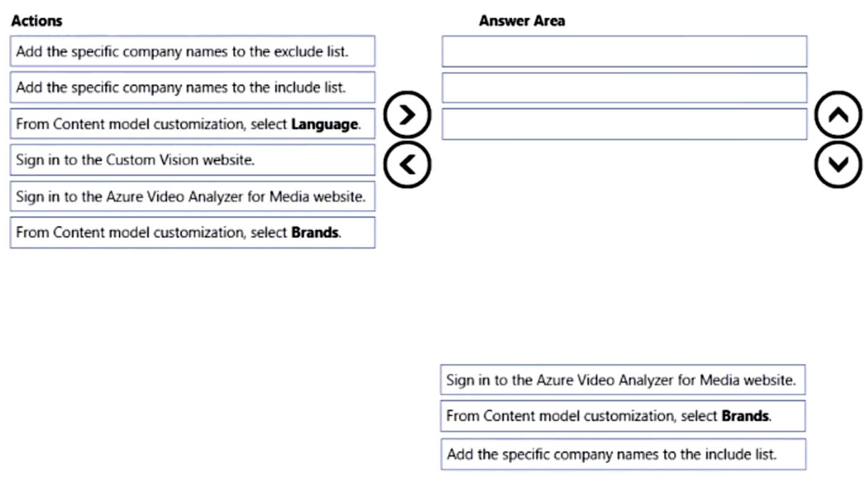Click the down arrow to reorder answer
This screenshot has height=478, width=868.
[x=838, y=163]
